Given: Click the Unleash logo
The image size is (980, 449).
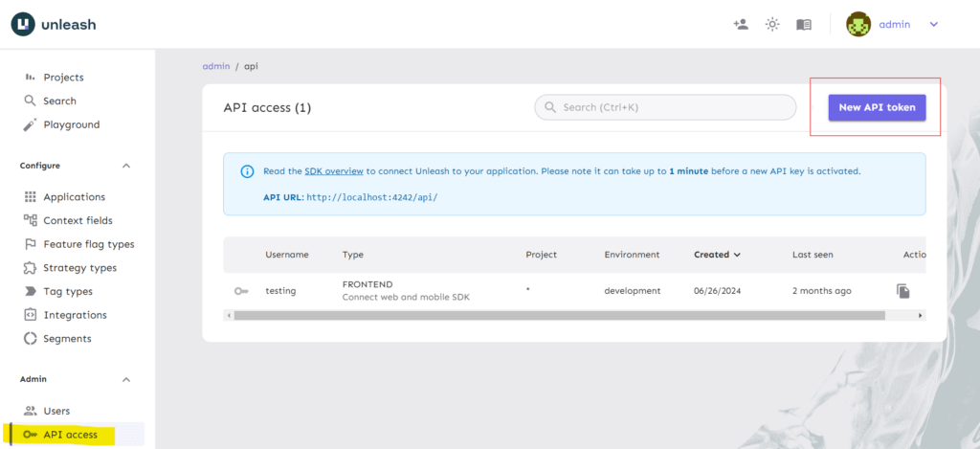Looking at the screenshot, I should point(54,24).
